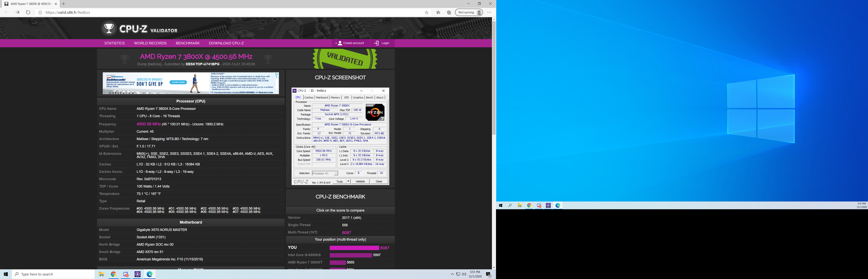Click the Not syncing profile button
This screenshot has height=279, width=868.
tap(469, 12)
